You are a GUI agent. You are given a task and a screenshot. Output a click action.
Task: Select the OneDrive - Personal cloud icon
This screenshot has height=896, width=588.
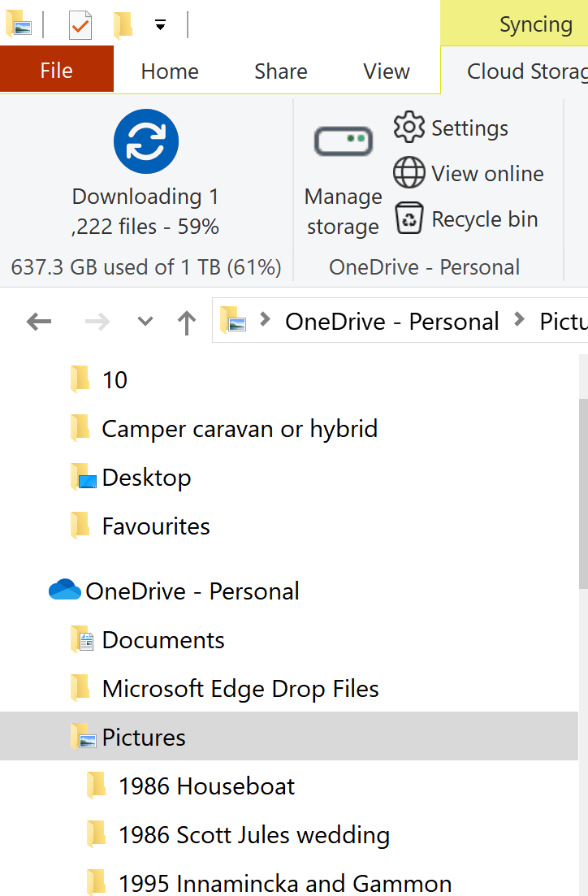click(65, 590)
